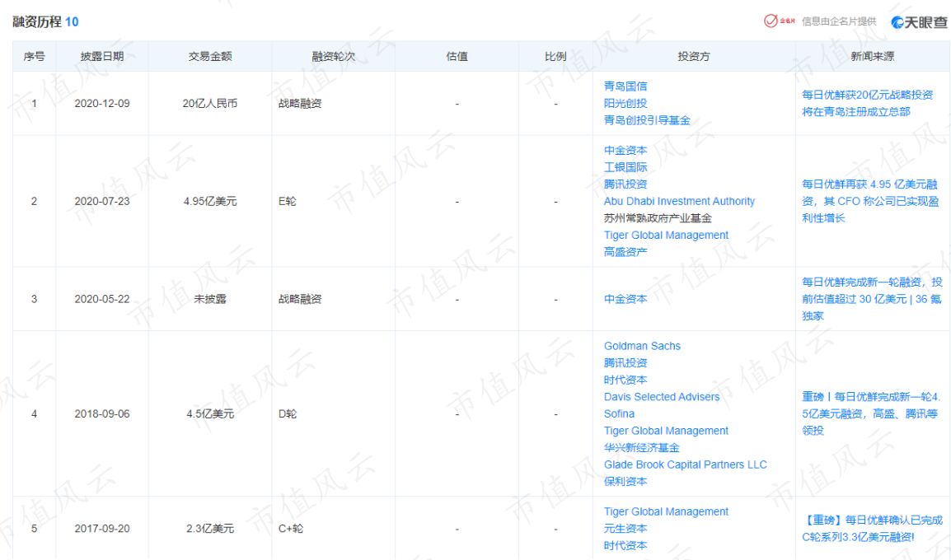
Task: Click the 披露日期 column header
Action: [102, 56]
